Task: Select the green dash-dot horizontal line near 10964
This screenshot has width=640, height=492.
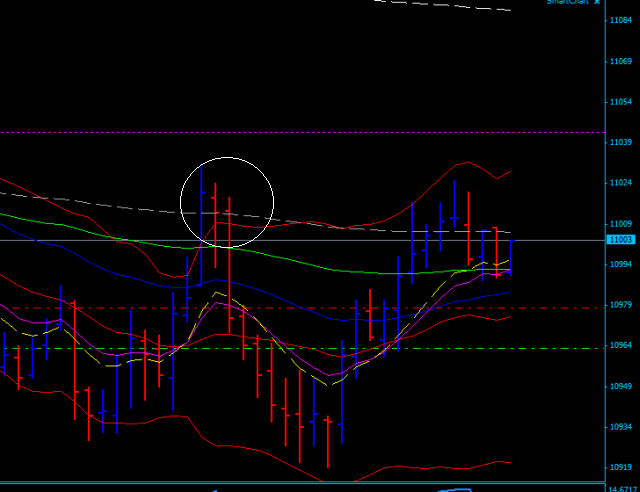Action: [302, 349]
